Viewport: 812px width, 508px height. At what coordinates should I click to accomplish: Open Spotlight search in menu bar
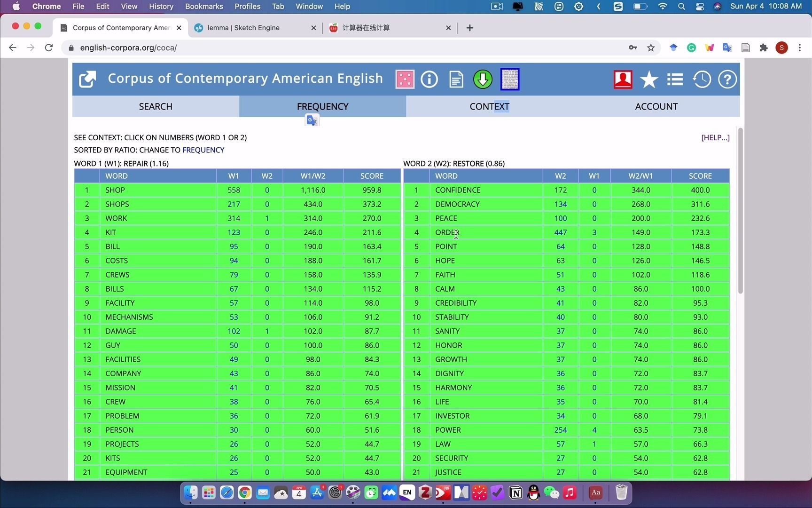pos(681,7)
